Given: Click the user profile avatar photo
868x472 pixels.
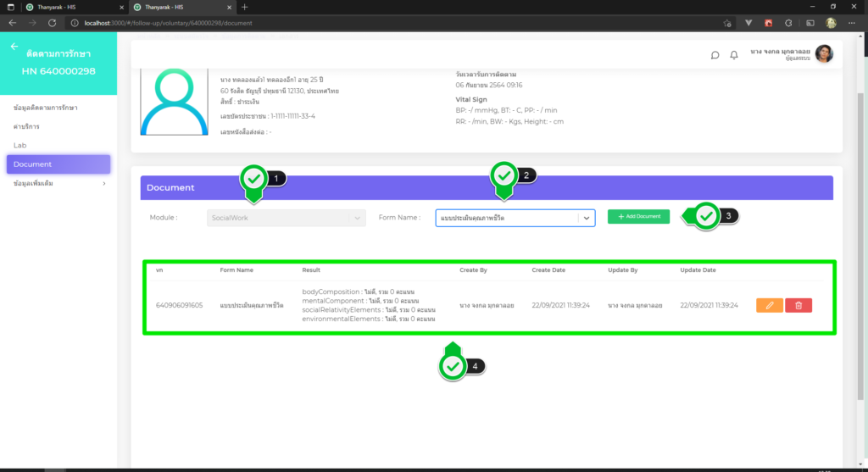Looking at the screenshot, I should [x=824, y=54].
